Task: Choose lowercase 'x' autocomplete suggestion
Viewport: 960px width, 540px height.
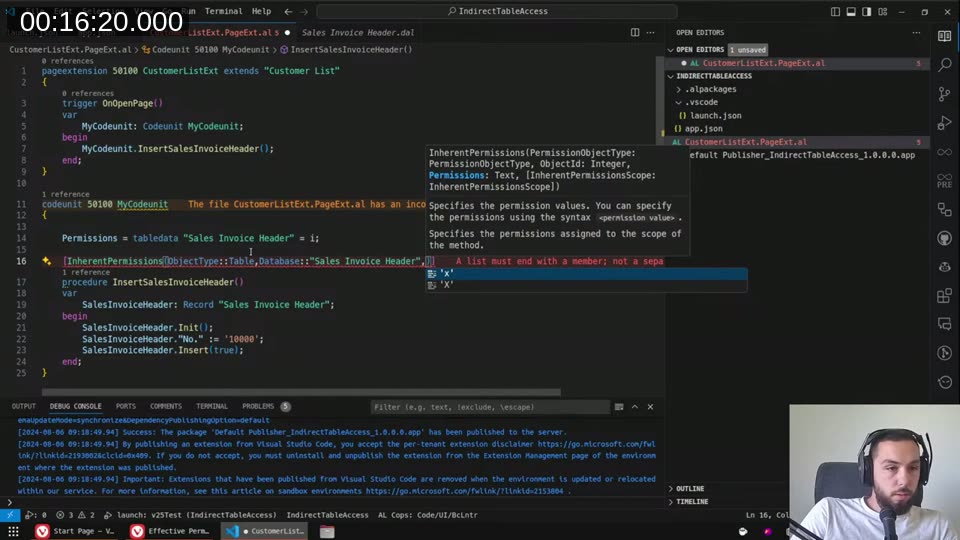Action: click(x=587, y=274)
